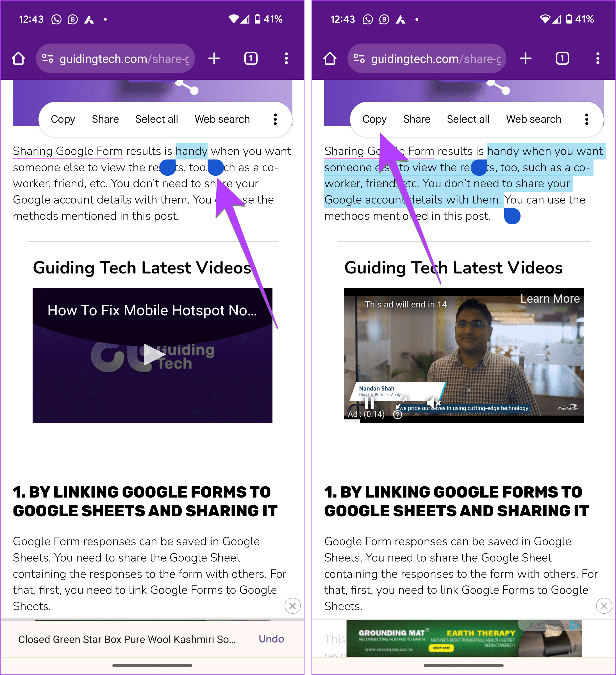Tap bottom selection handle after 'them.'

[x=512, y=216]
